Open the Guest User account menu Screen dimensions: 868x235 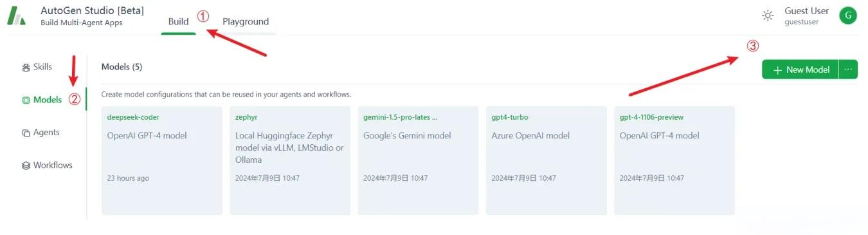click(806, 15)
